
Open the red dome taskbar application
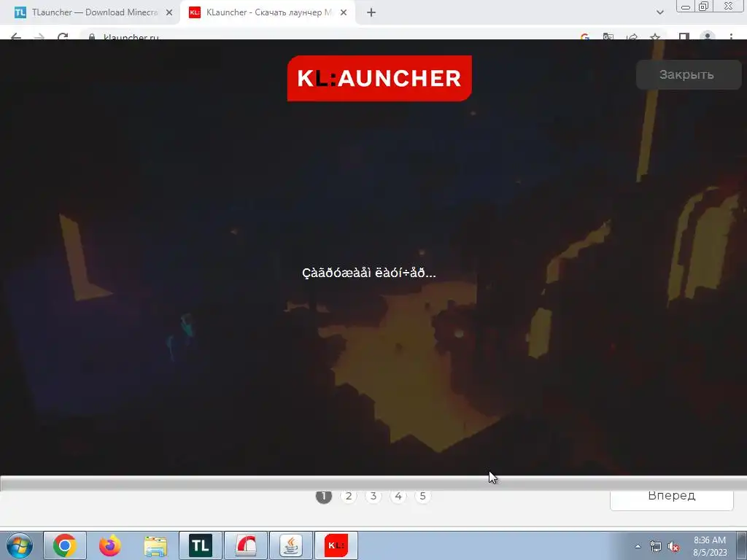(x=246, y=545)
